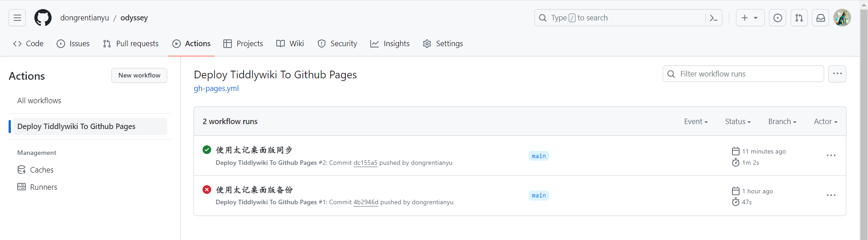
Task: Switch to the Security tab
Action: pos(337,43)
